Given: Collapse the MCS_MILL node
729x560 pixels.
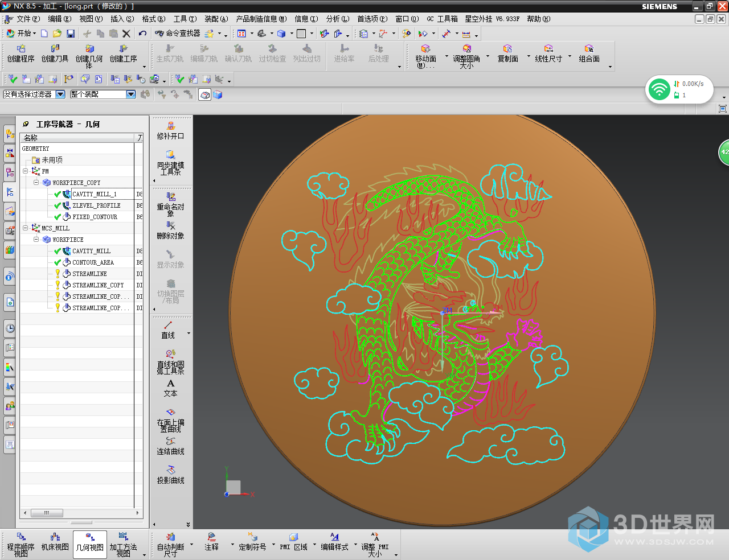Looking at the screenshot, I should pyautogui.click(x=25, y=228).
